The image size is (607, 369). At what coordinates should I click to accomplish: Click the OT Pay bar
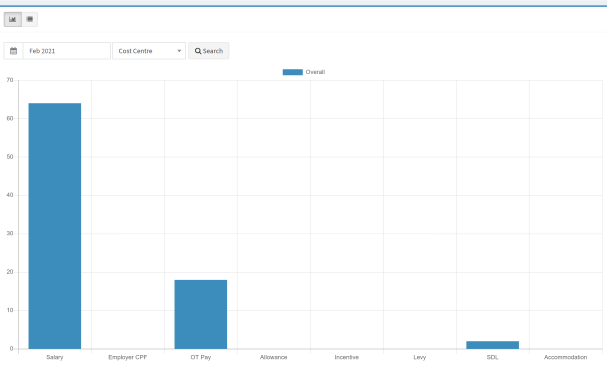pyautogui.click(x=201, y=314)
